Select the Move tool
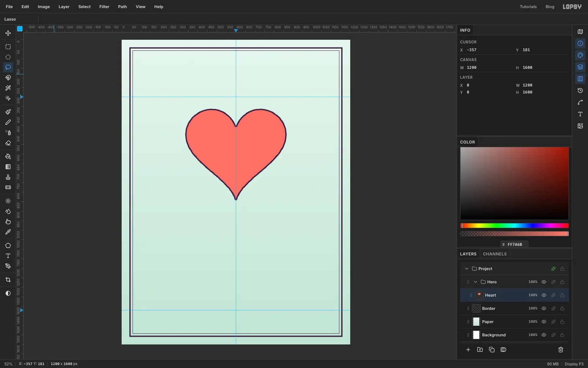 (x=8, y=33)
